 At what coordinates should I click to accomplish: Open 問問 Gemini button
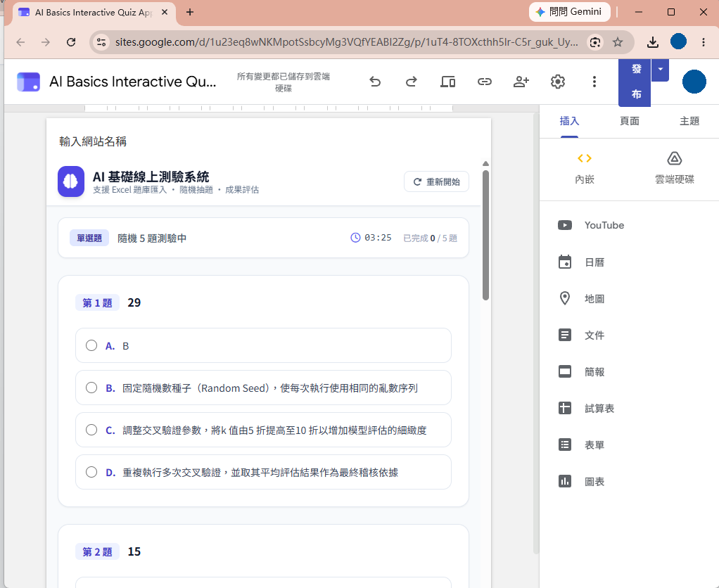(x=570, y=12)
